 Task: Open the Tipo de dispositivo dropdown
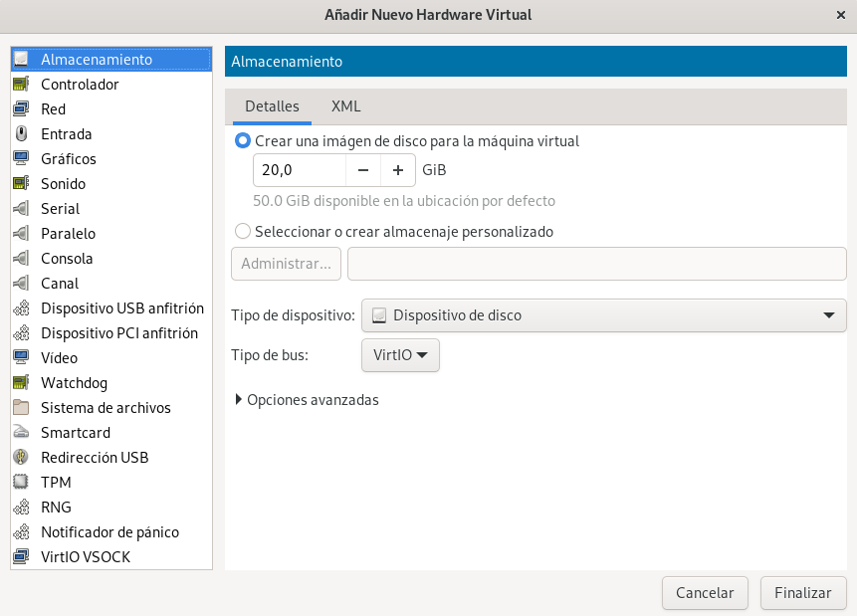click(x=603, y=315)
